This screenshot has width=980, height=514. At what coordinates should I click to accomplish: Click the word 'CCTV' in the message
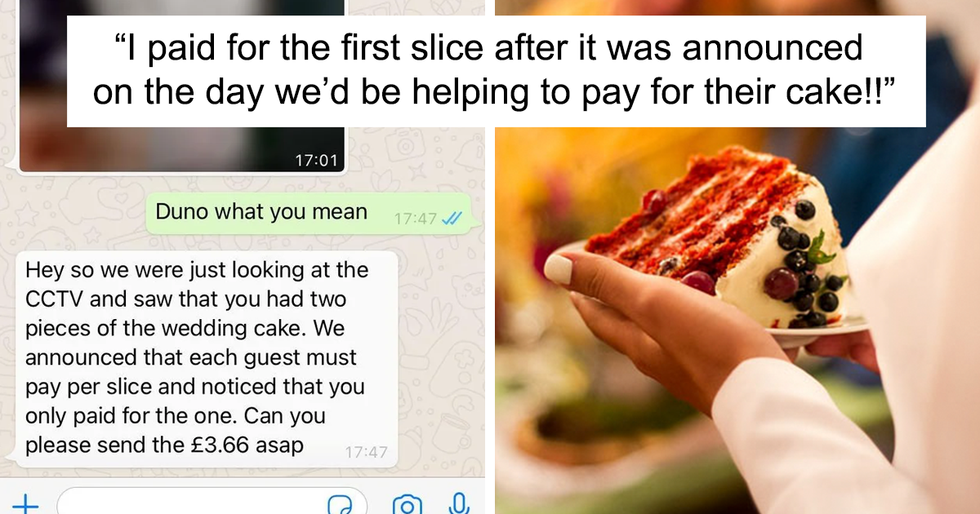tap(53, 299)
